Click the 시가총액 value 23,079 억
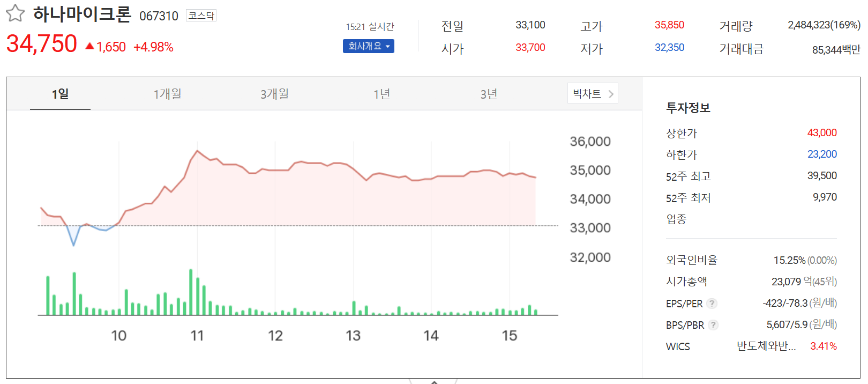Viewport: 868px width, 384px height. pos(791,282)
